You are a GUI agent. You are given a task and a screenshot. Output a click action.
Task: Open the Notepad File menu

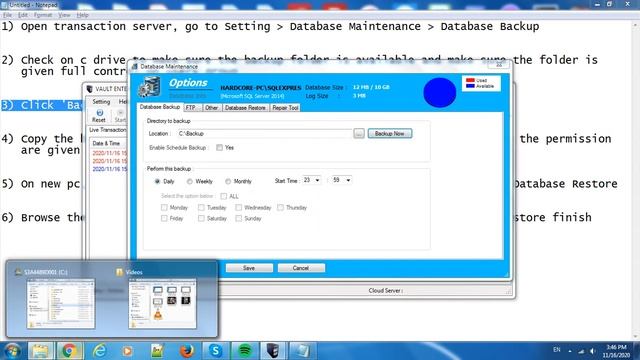(7, 15)
